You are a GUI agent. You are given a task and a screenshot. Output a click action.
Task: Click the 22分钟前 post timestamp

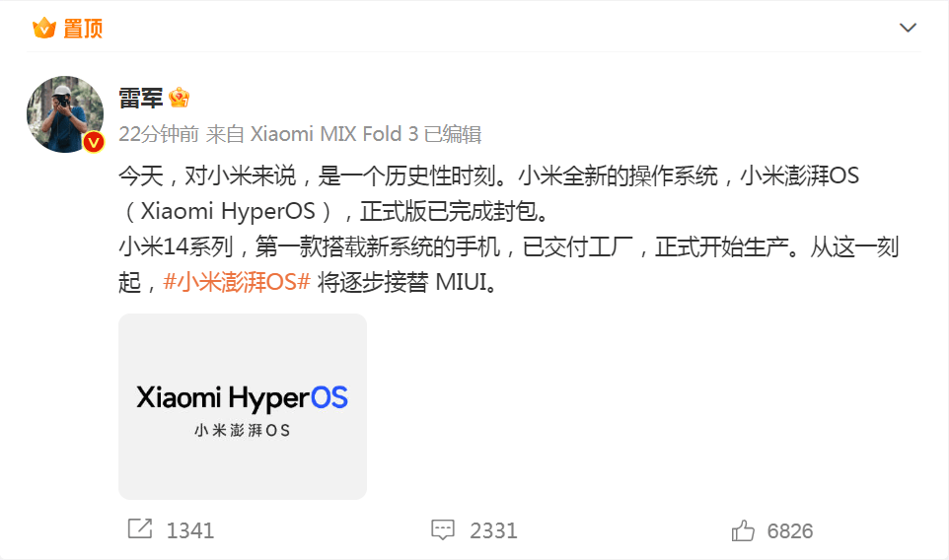tap(159, 134)
